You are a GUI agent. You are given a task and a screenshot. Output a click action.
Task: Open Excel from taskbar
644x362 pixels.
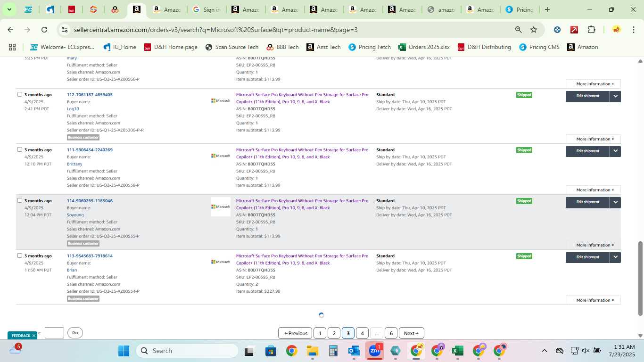[x=457, y=351]
